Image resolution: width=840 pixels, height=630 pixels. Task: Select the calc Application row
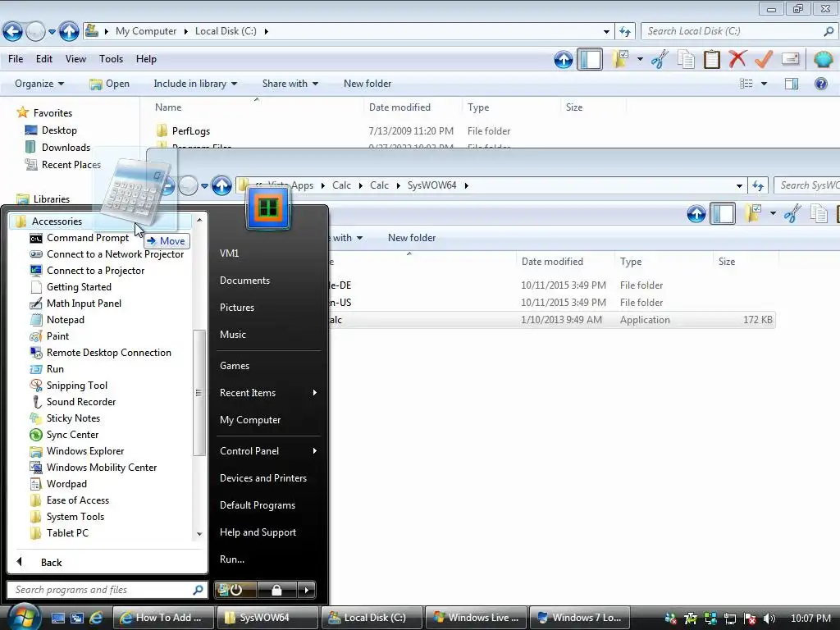[552, 320]
